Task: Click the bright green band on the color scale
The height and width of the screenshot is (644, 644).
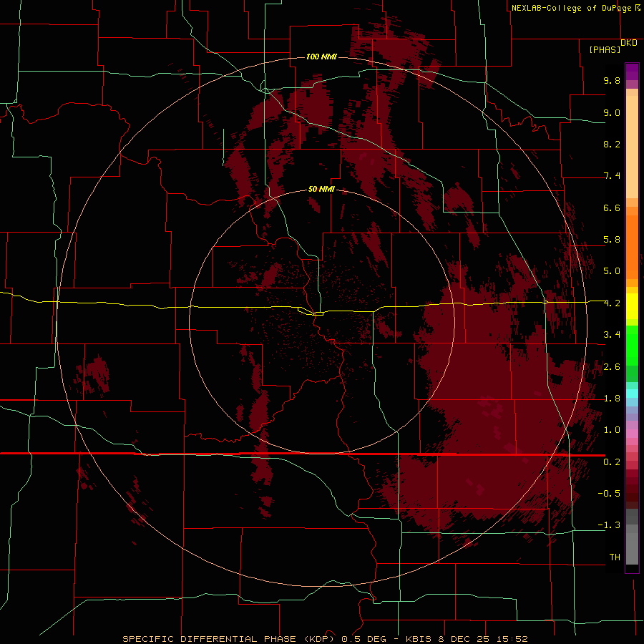Action: 632,346
